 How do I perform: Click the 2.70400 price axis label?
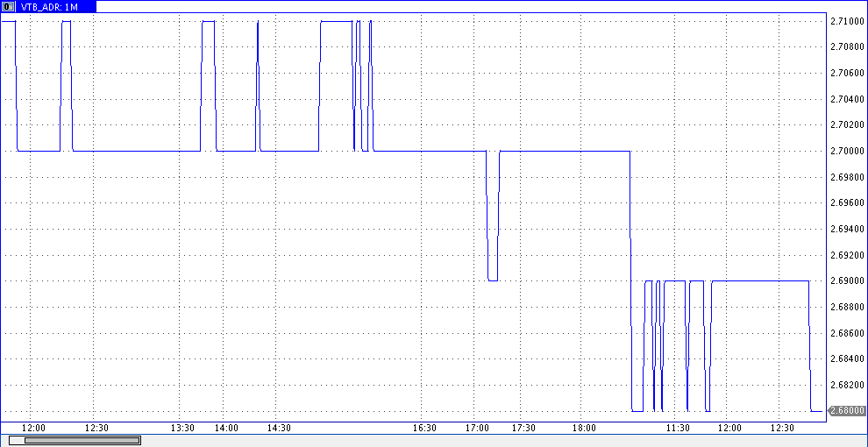tap(847, 100)
